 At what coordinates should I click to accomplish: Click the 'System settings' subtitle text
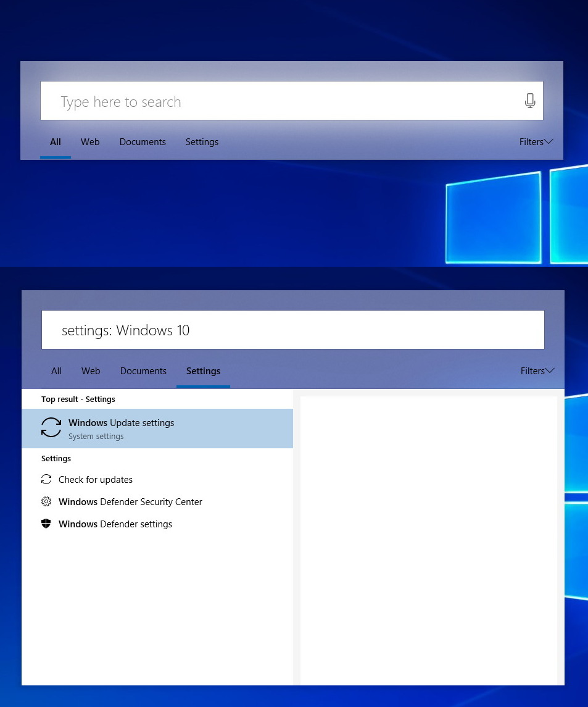(x=96, y=436)
